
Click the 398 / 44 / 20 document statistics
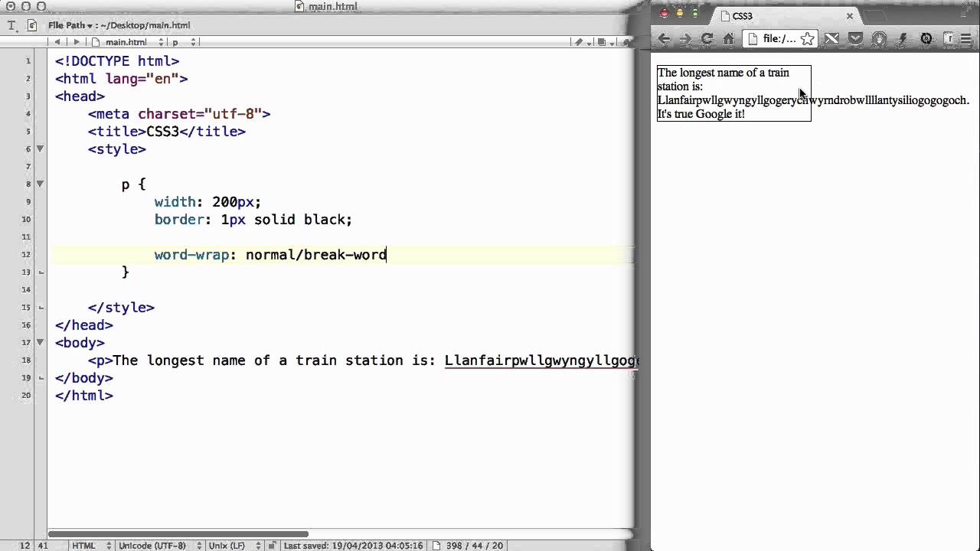(474, 546)
